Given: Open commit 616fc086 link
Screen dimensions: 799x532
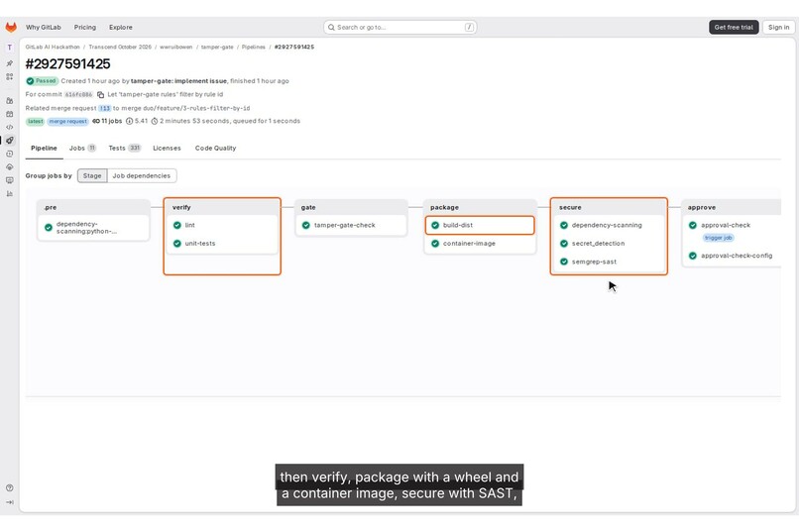Looking at the screenshot, I should pyautogui.click(x=79, y=95).
